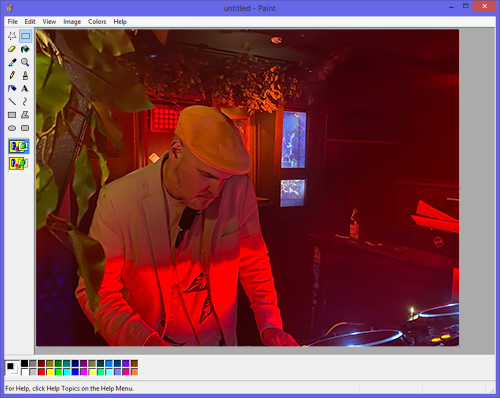Image resolution: width=500 pixels, height=398 pixels.
Task: Select the bright red swatch
Action: 42,372
